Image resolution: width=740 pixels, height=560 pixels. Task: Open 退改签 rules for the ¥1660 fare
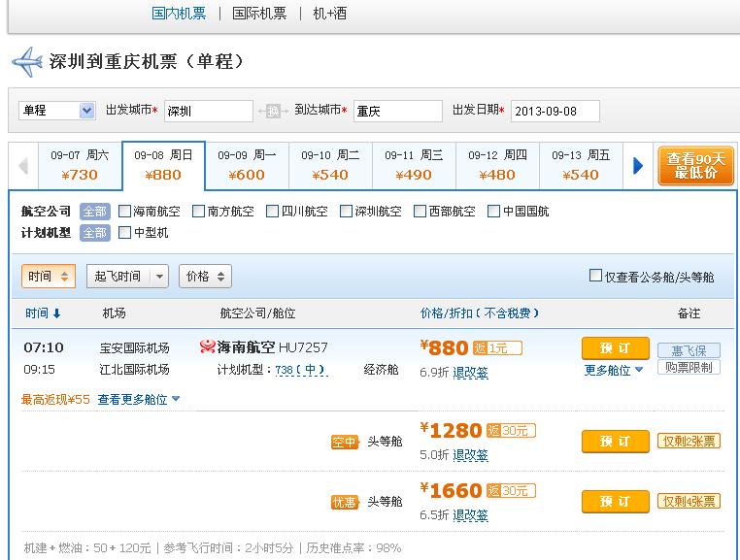click(471, 515)
